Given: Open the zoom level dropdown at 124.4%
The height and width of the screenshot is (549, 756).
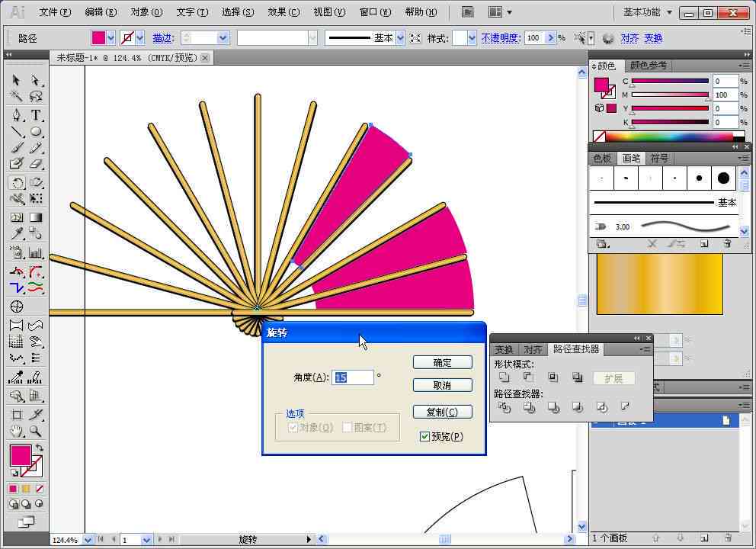Looking at the screenshot, I should [88, 539].
